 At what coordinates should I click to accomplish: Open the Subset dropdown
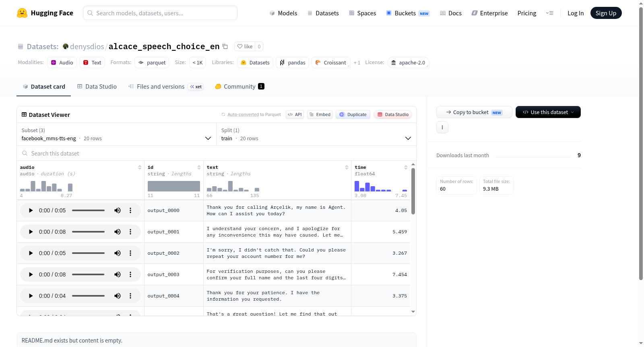(x=117, y=134)
